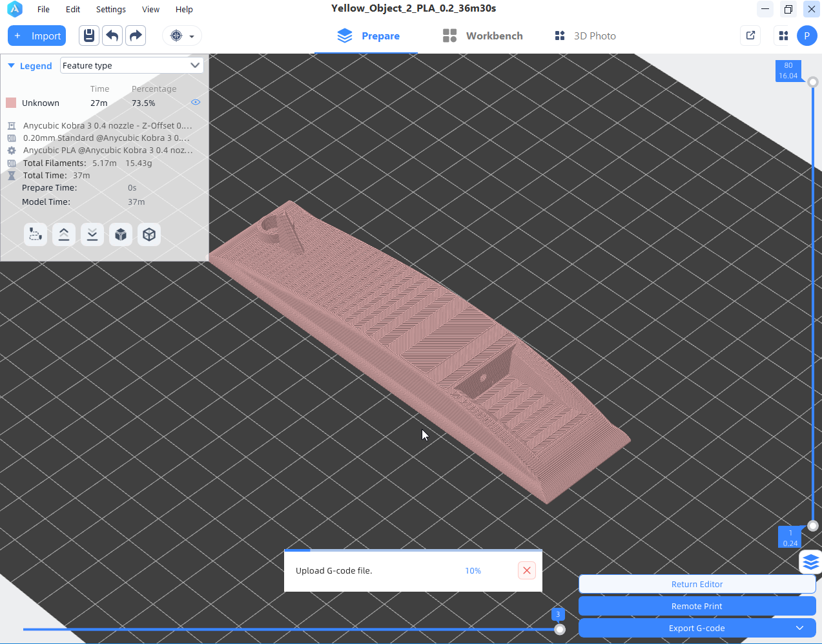Viewport: 822px width, 644px height.
Task: Click the Remote Print button
Action: (x=697, y=606)
